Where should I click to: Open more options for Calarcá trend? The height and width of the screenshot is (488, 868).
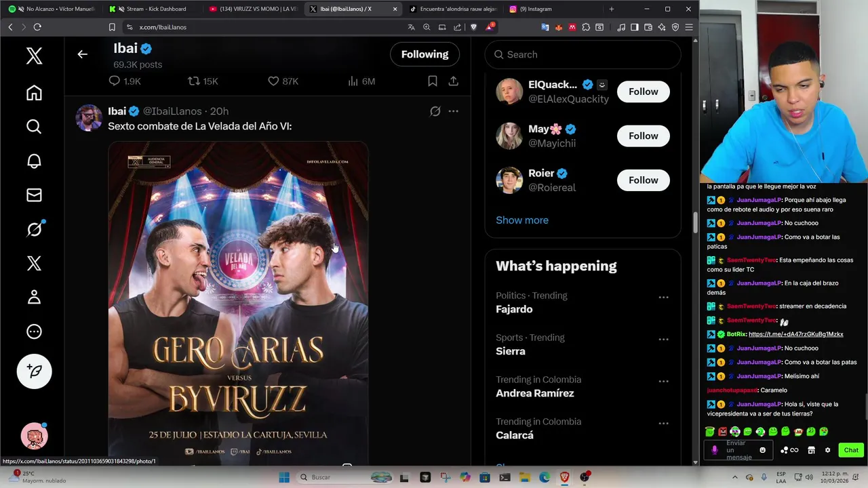pos(663,423)
